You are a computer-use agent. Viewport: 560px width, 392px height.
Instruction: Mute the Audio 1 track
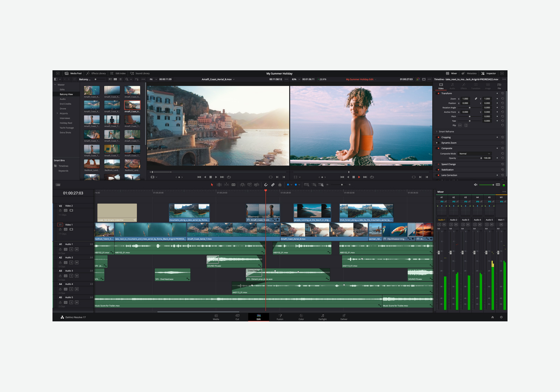[77, 249]
